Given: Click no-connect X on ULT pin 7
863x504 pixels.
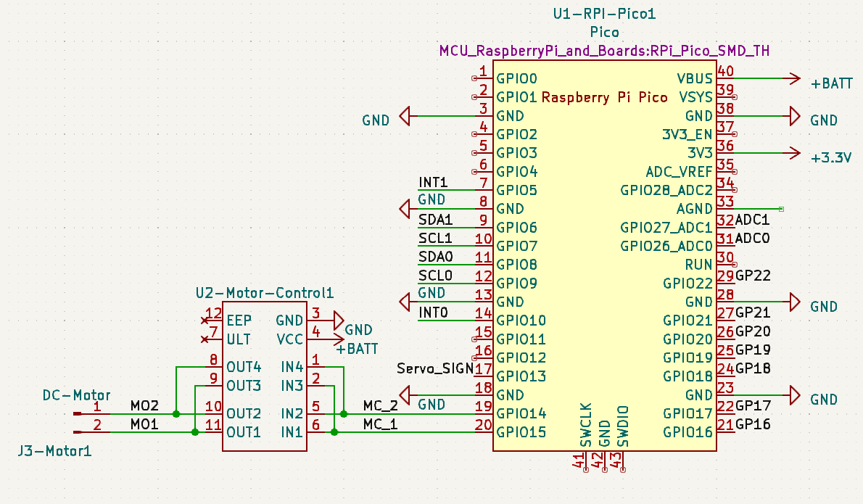Looking at the screenshot, I should [x=205, y=339].
